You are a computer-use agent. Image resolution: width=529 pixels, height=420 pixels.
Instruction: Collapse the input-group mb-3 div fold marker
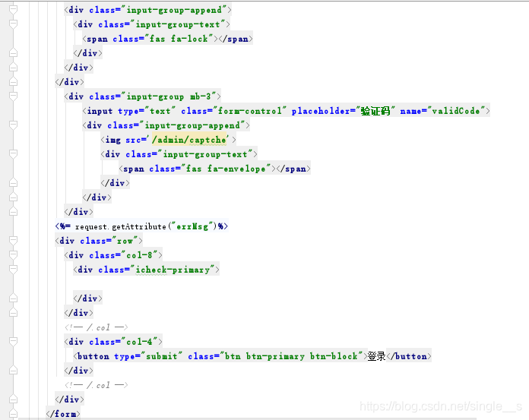click(x=13, y=96)
